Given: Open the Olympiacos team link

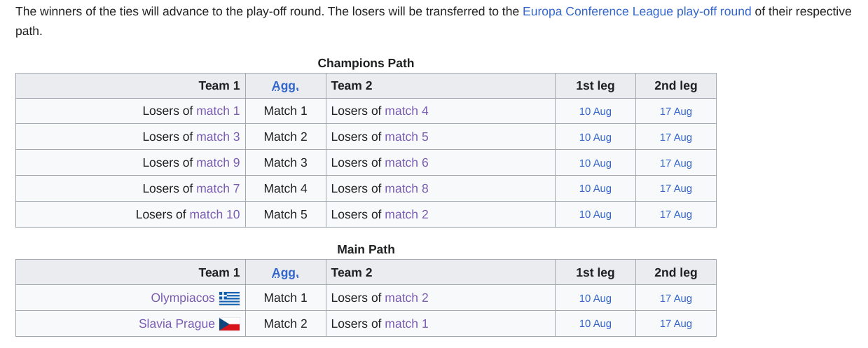Looking at the screenshot, I should coord(183,298).
